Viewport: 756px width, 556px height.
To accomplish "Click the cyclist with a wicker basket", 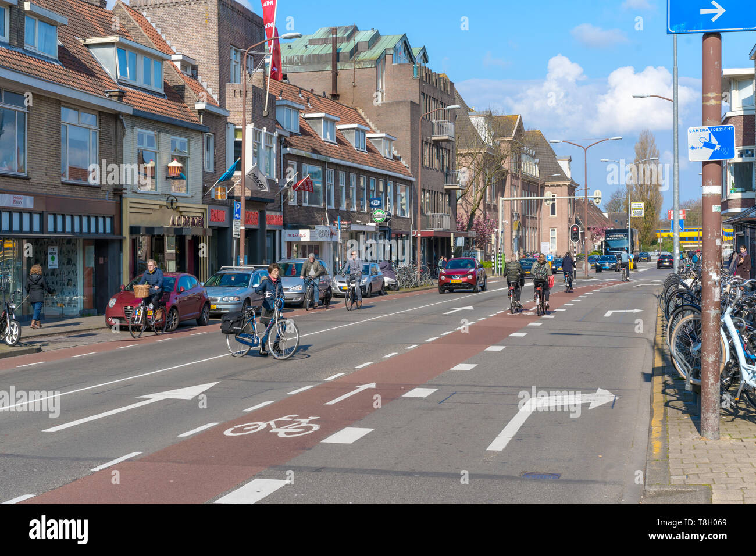I will [148, 299].
